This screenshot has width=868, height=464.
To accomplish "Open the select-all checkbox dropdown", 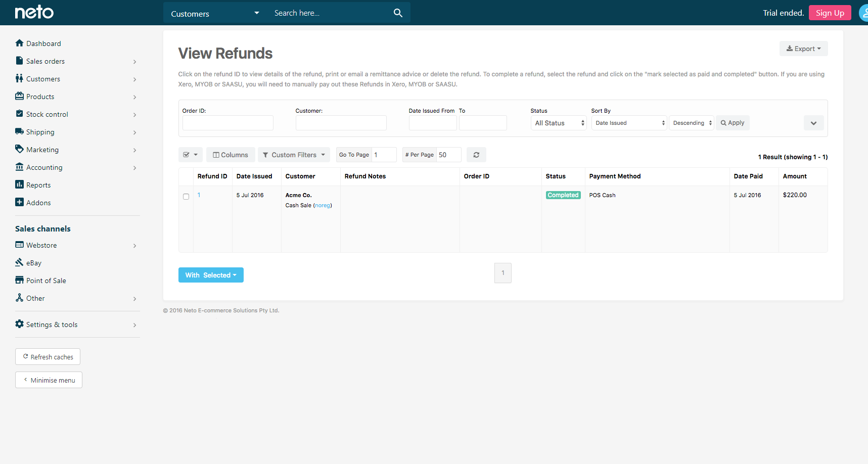I will pos(191,155).
